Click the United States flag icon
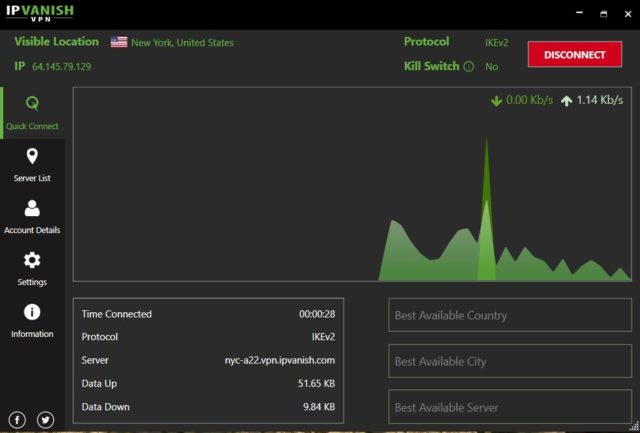The height and width of the screenshot is (433, 640). (x=119, y=42)
